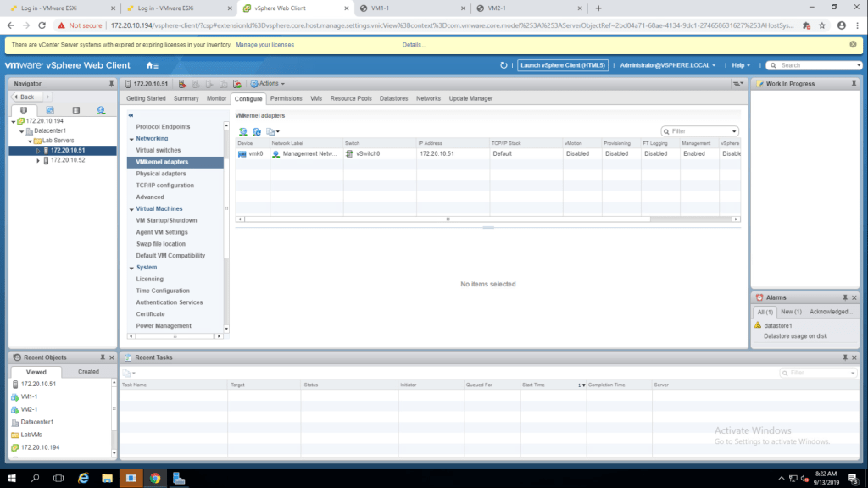Pin the Navigator panel
868x488 pixels.
click(x=111, y=84)
